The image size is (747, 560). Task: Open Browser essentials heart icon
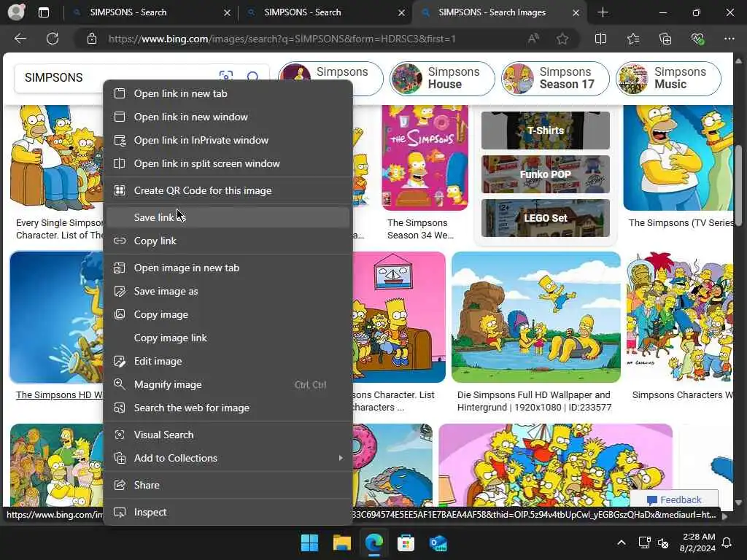click(697, 39)
